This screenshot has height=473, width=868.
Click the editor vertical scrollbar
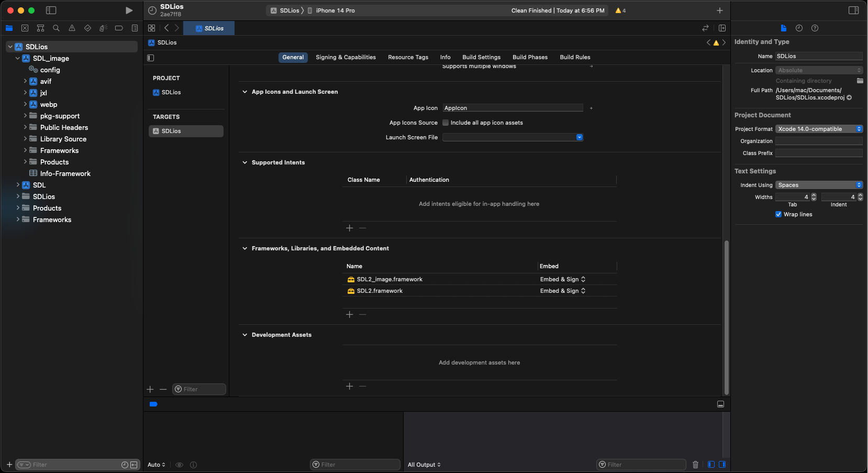click(726, 317)
